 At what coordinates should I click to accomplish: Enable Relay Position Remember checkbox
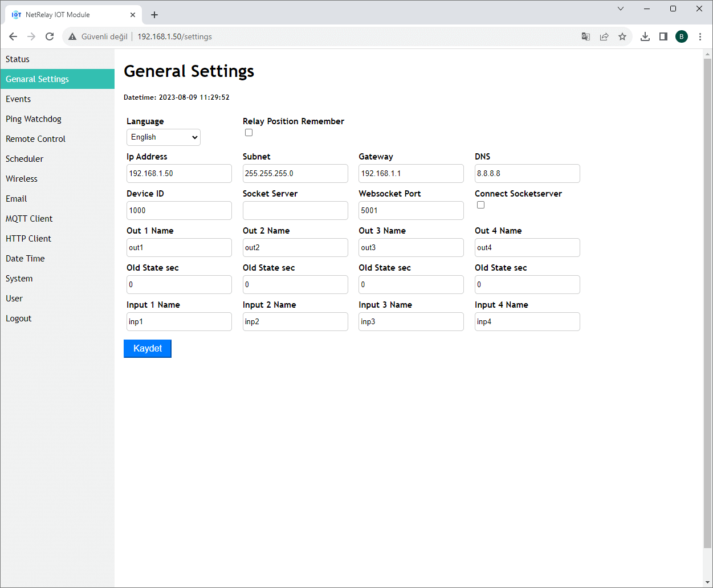(248, 133)
